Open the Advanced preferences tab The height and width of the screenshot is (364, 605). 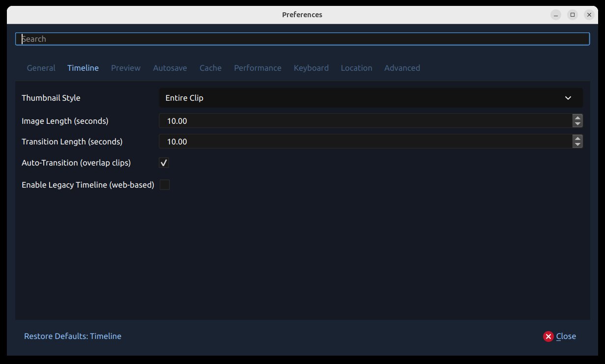[x=402, y=68]
